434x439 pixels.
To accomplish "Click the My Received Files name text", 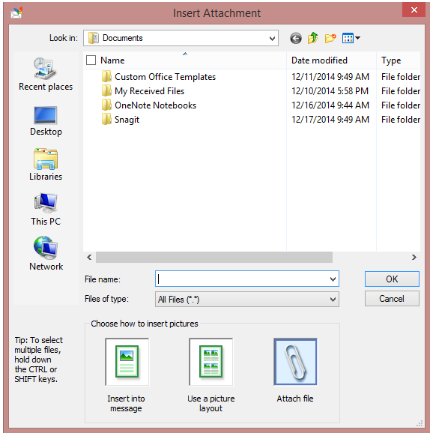I will 149,91.
